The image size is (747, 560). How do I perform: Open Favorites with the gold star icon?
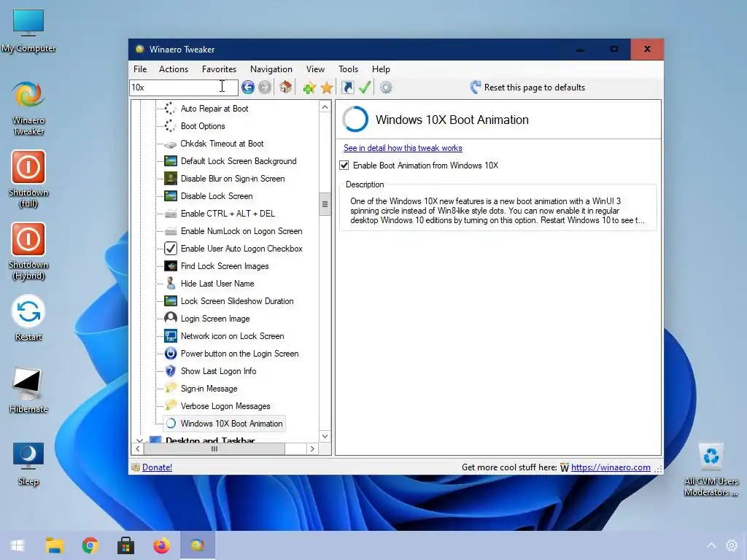[x=327, y=87]
